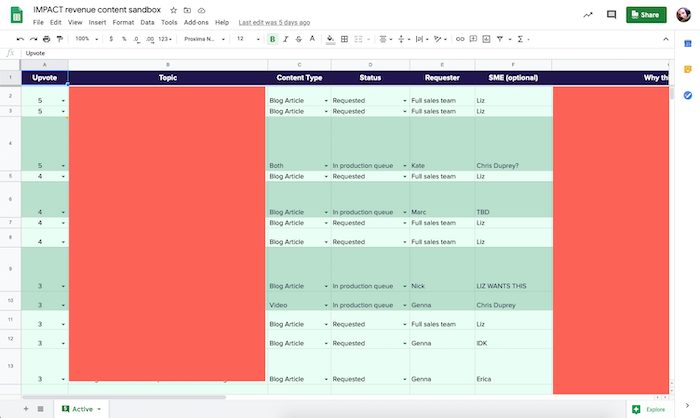Open the File menu
700x418 pixels.
click(38, 22)
